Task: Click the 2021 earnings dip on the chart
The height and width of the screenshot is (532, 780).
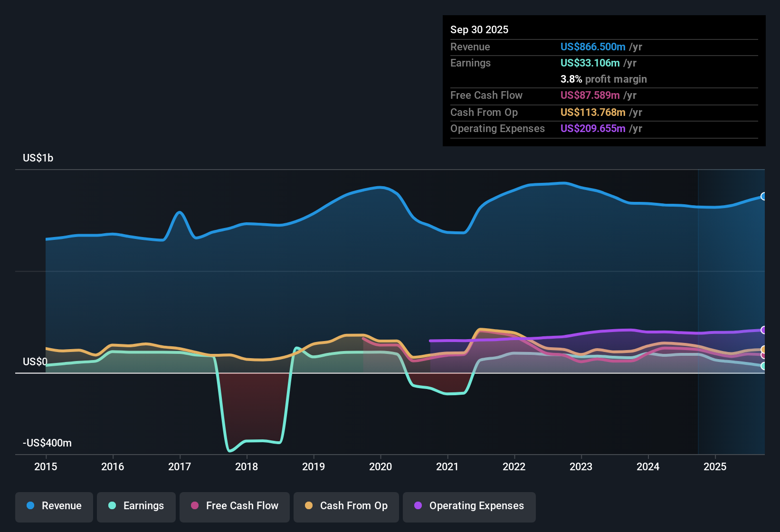Action: click(449, 393)
